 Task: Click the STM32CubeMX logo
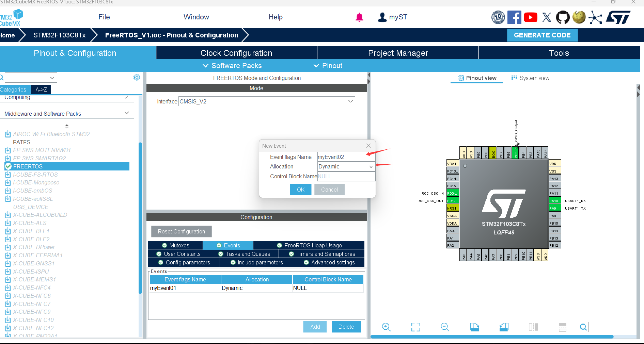coord(11,18)
